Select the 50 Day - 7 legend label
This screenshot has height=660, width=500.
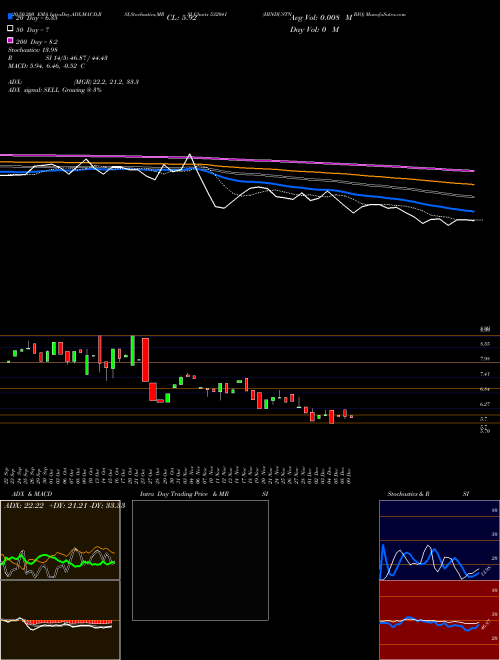click(x=32, y=30)
